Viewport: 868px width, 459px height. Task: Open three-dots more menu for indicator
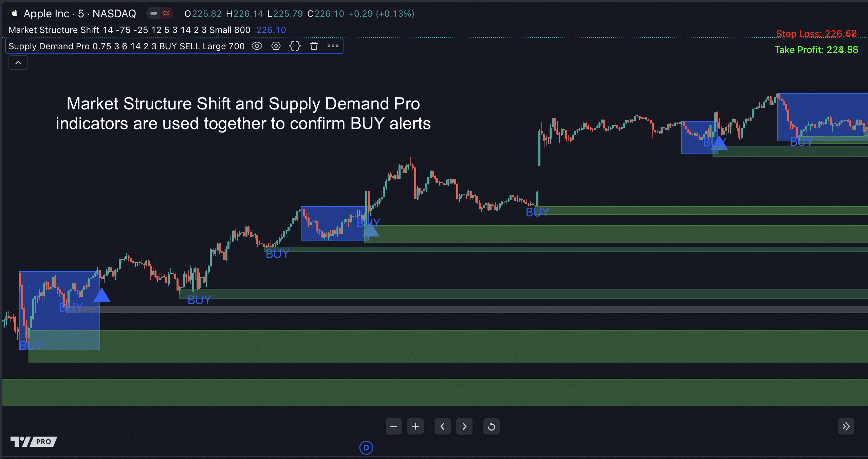coord(333,46)
